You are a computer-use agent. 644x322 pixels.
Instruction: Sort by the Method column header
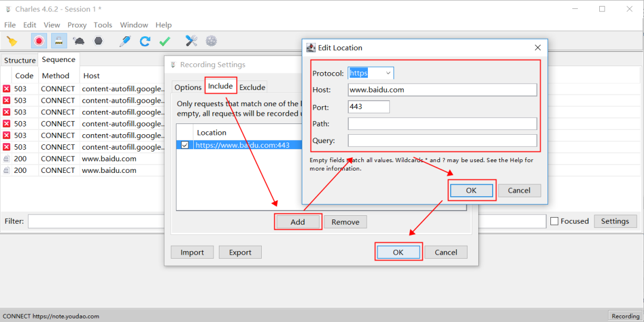[55, 76]
